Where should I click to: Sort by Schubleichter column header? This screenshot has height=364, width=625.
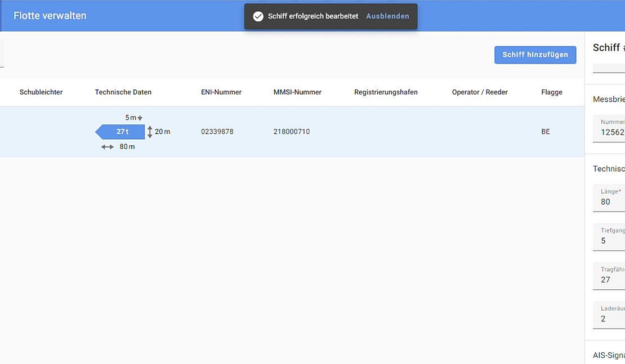point(41,92)
